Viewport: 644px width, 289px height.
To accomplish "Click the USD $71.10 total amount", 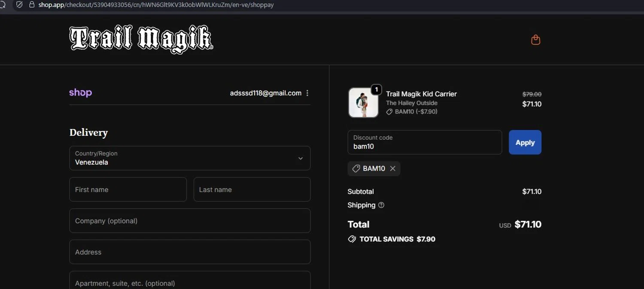I will pyautogui.click(x=520, y=224).
